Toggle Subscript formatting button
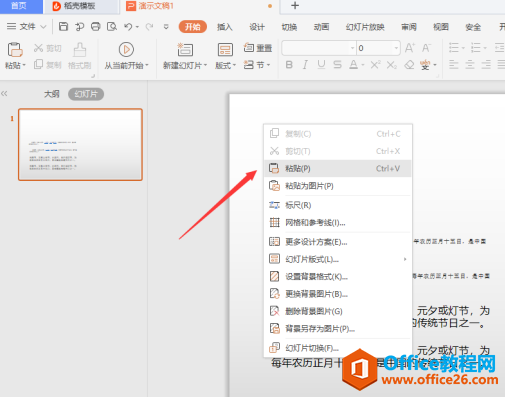505x397 pixels. (x=392, y=64)
